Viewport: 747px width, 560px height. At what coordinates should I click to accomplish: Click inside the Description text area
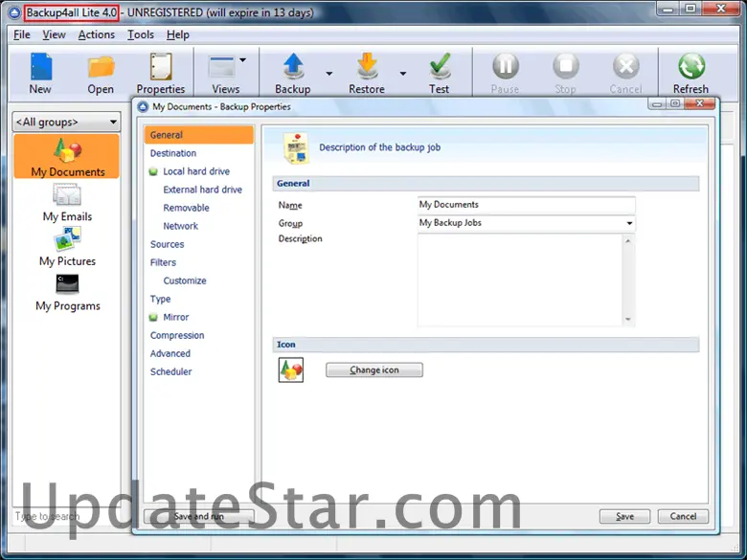pyautogui.click(x=520, y=280)
